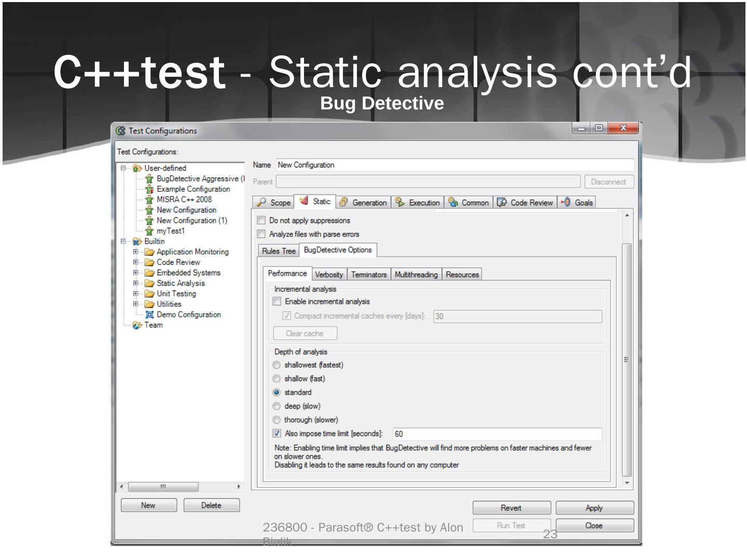Screen dimensions: 747x560
Task: Enable incremental analysis checkbox
Action: pos(277,301)
